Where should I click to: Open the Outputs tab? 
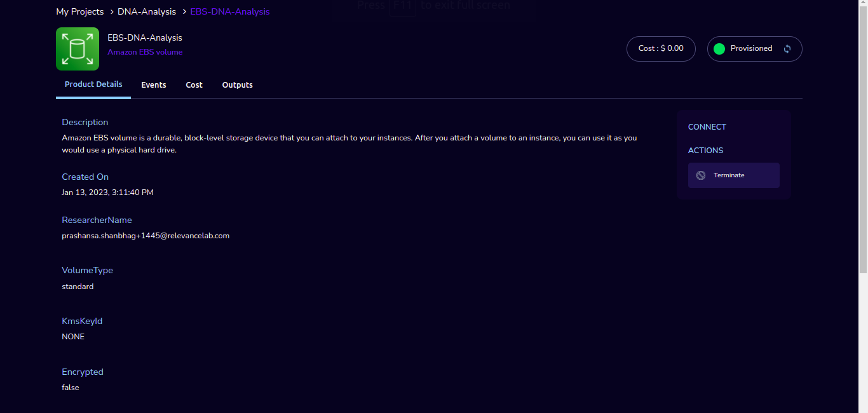238,85
